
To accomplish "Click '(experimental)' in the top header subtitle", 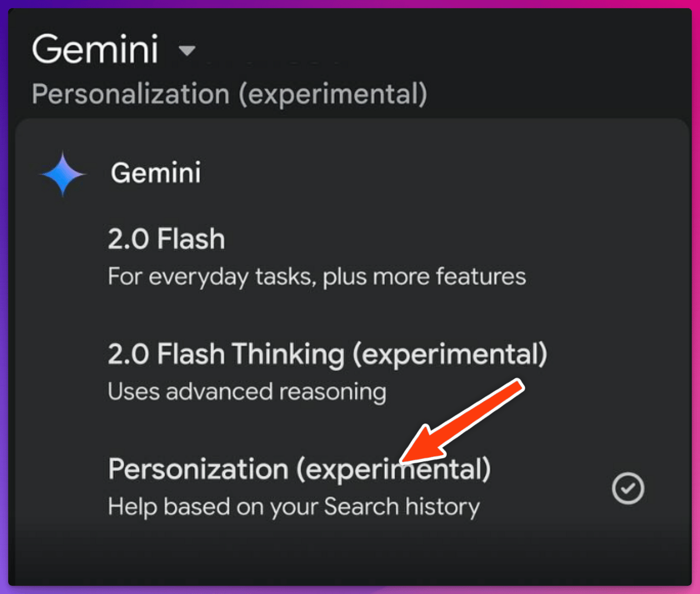I will pos(333,94).
